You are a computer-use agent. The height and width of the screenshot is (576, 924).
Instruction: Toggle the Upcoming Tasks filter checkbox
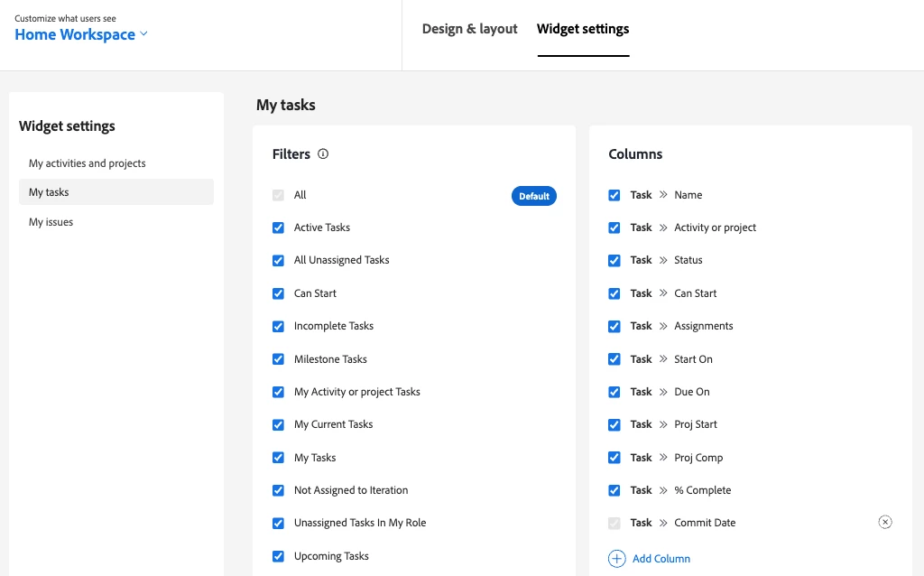[x=278, y=556]
